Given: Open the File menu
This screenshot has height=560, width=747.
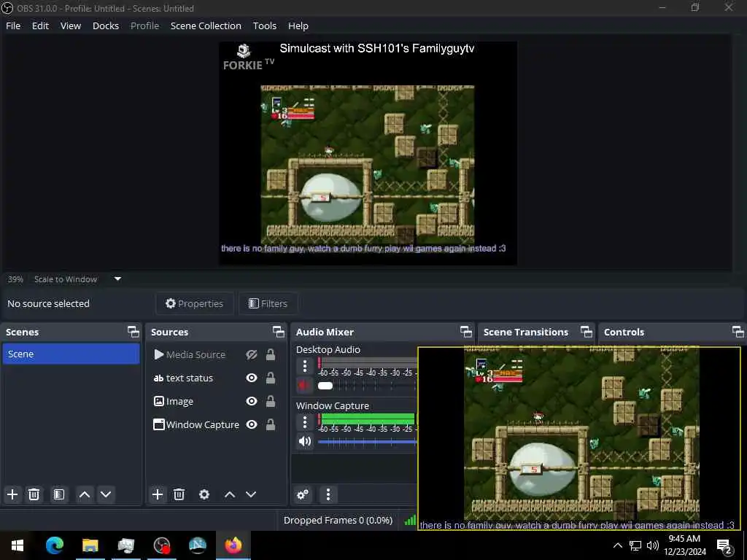Looking at the screenshot, I should (13, 26).
